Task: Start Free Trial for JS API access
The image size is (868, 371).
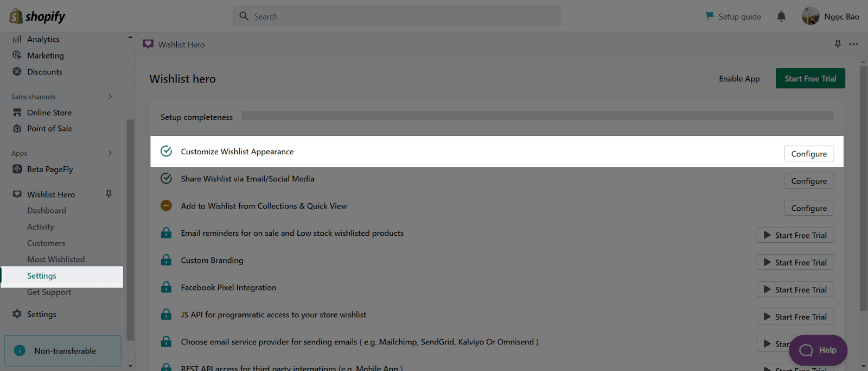Action: pos(795,317)
